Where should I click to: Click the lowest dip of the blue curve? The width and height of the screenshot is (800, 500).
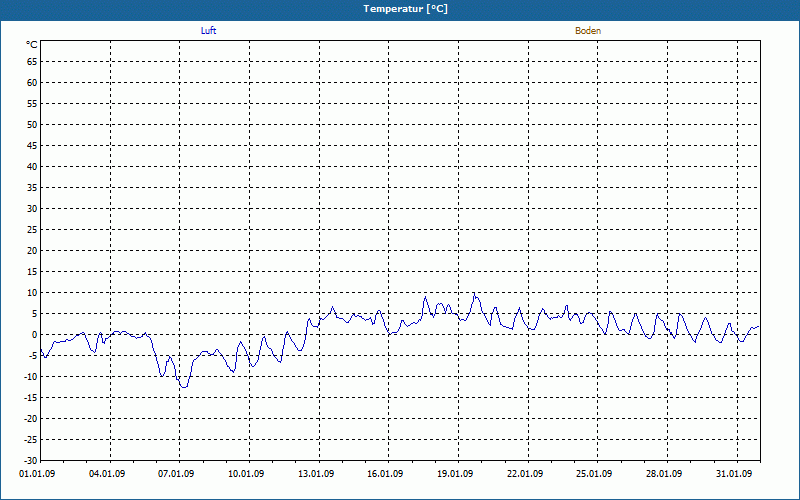coord(184,387)
